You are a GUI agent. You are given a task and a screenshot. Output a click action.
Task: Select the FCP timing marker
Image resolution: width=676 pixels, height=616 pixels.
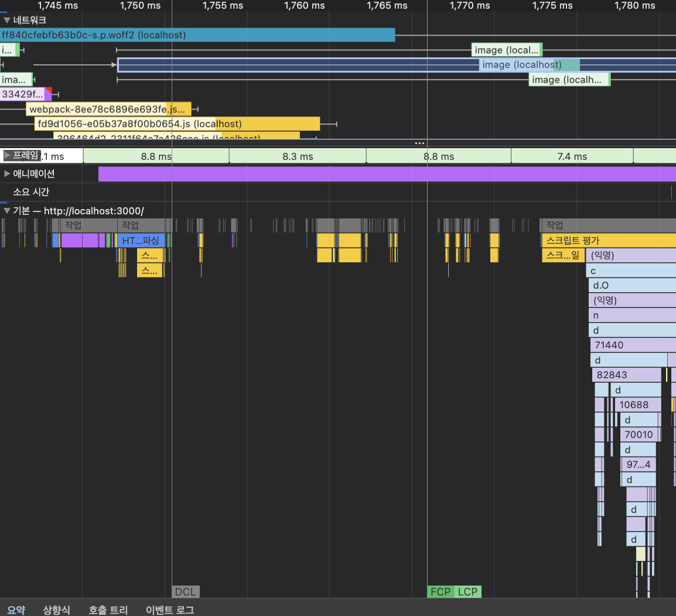(x=440, y=592)
